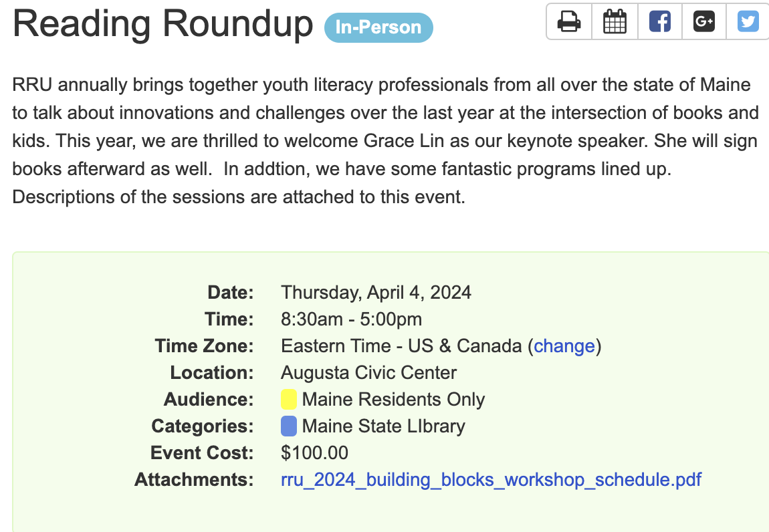The image size is (769, 532).
Task: Click the Augusta Civic Center location
Action: [368, 373]
